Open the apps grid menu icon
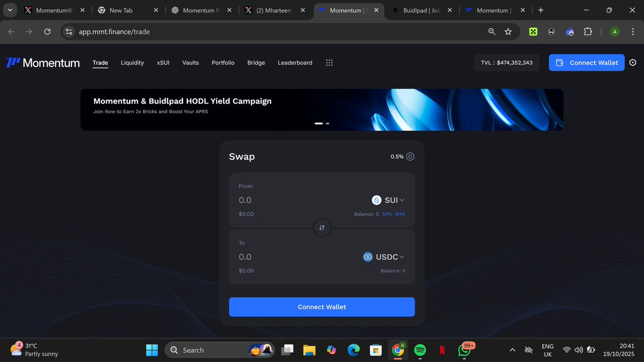The height and width of the screenshot is (362, 644). [330, 63]
